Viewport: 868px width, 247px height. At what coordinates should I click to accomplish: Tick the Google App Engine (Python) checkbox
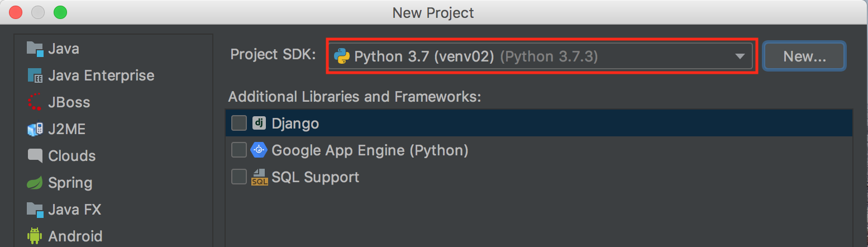(239, 150)
